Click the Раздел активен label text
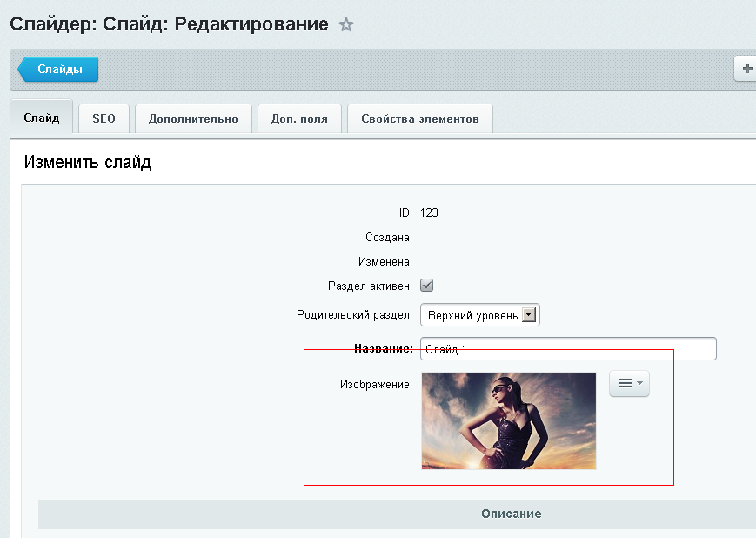The width and height of the screenshot is (756, 538). coord(370,286)
